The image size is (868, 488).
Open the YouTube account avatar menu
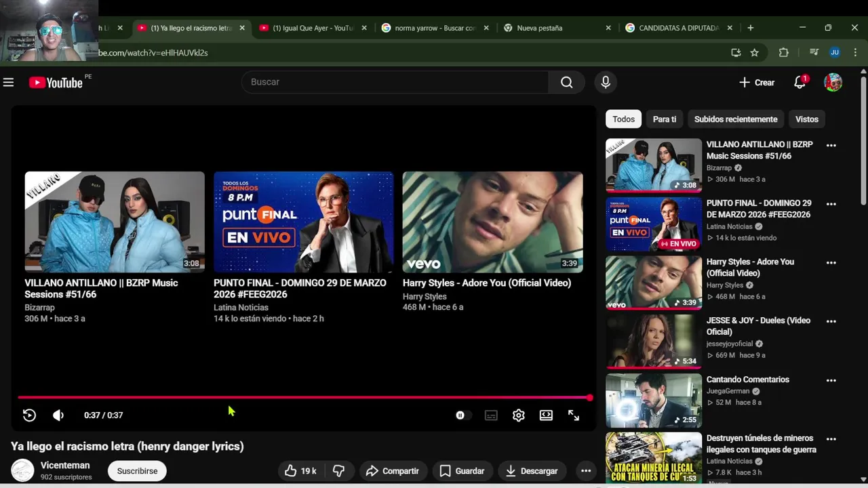point(833,82)
